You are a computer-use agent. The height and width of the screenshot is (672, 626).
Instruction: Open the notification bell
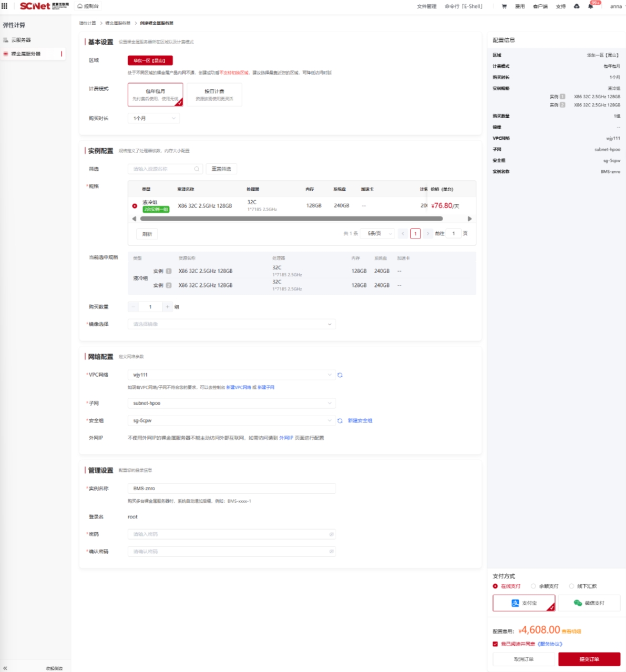tap(590, 7)
